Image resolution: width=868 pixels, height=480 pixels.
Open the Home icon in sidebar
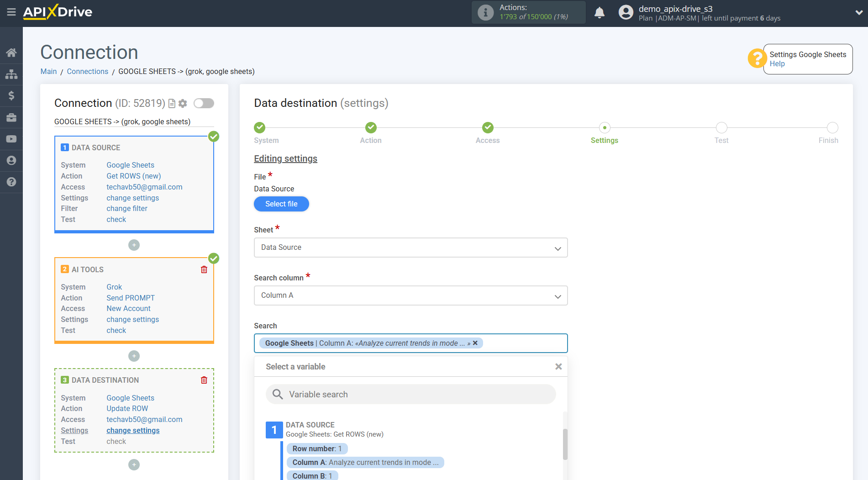coord(11,53)
